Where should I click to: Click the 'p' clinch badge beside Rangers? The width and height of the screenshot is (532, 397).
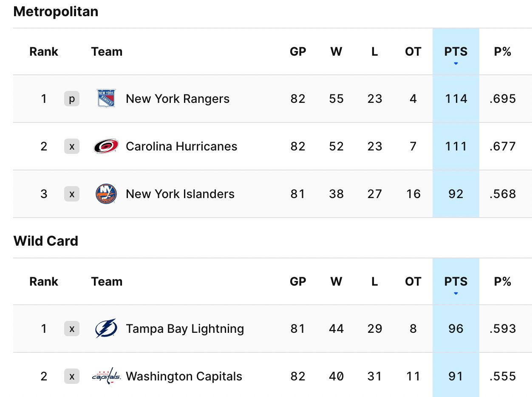72,99
